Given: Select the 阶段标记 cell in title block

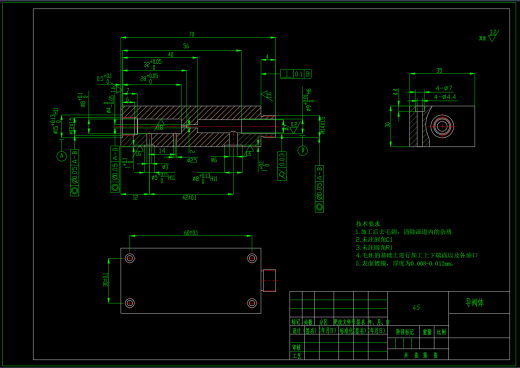Looking at the screenshot, I should 404,332.
